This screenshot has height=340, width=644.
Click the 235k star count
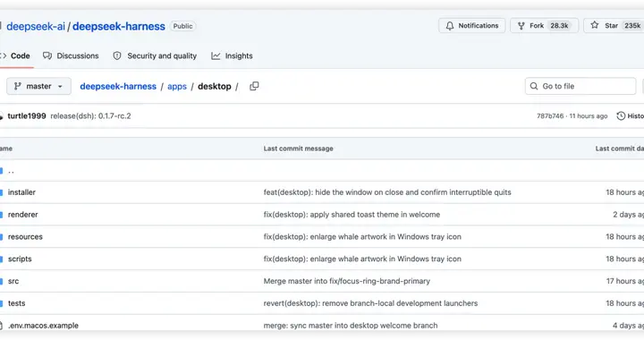coord(632,26)
